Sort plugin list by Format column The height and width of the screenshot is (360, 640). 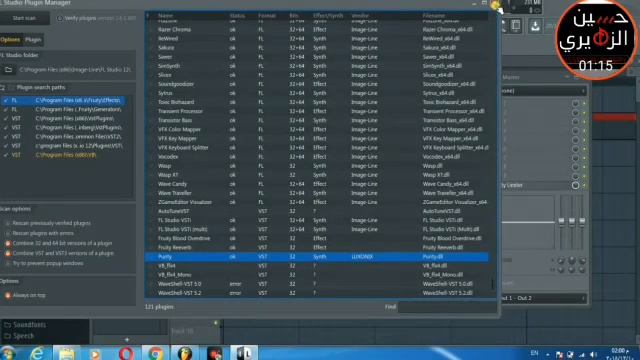pos(267,16)
